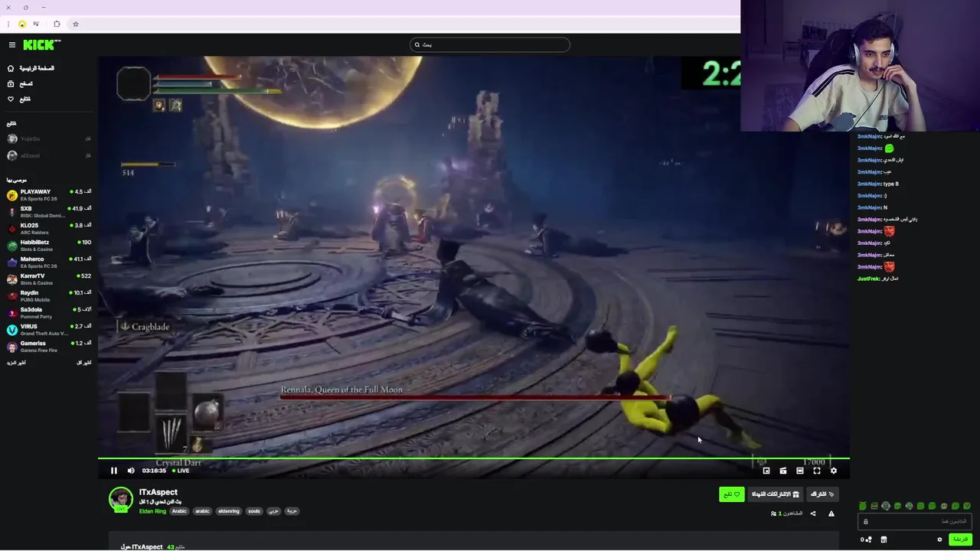Open the Elden Ring category link
The image size is (980, 551).
pos(152,511)
